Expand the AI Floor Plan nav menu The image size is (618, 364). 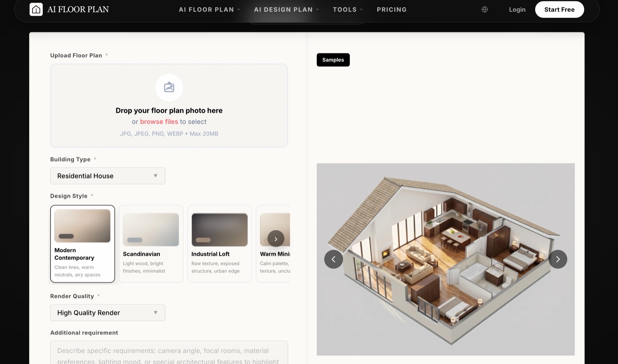point(210,10)
